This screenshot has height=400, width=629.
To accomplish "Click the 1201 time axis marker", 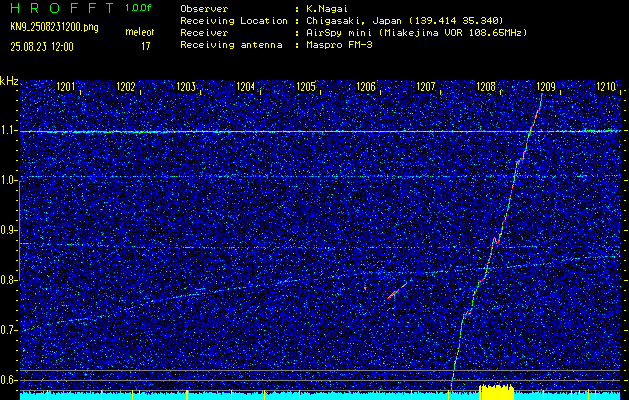I will tap(66, 86).
